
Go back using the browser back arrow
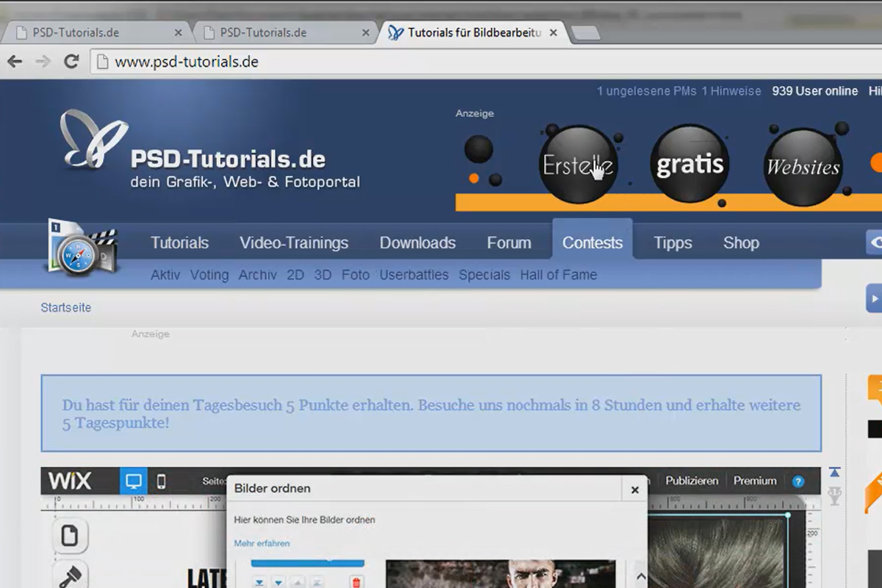point(14,62)
